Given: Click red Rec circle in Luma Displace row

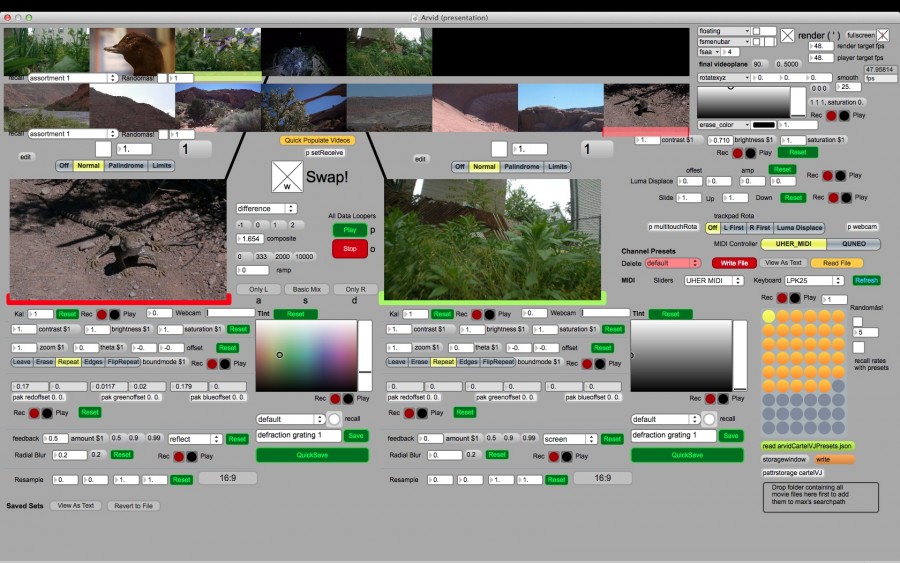Looking at the screenshot, I should pos(827,176).
